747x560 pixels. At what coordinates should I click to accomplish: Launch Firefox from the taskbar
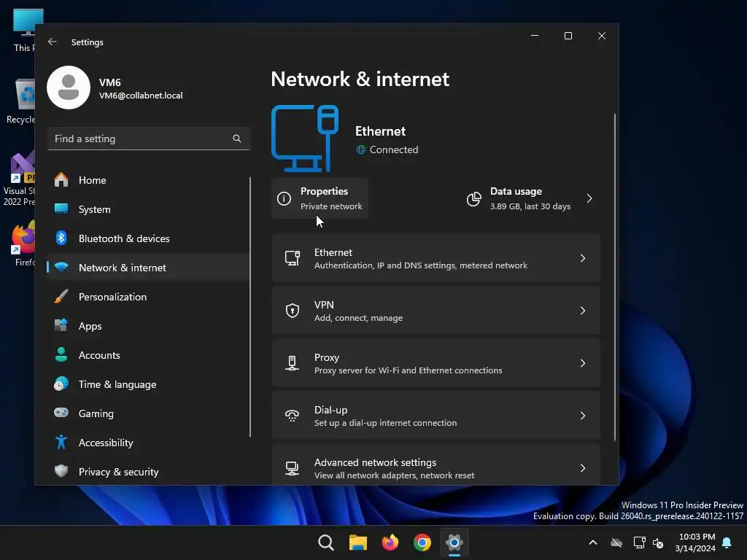click(390, 542)
